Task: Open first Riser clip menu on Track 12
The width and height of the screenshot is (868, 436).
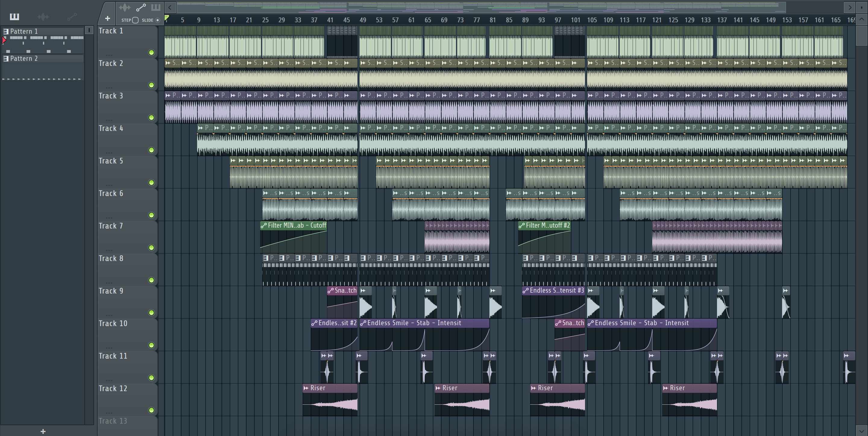Action: tap(306, 388)
